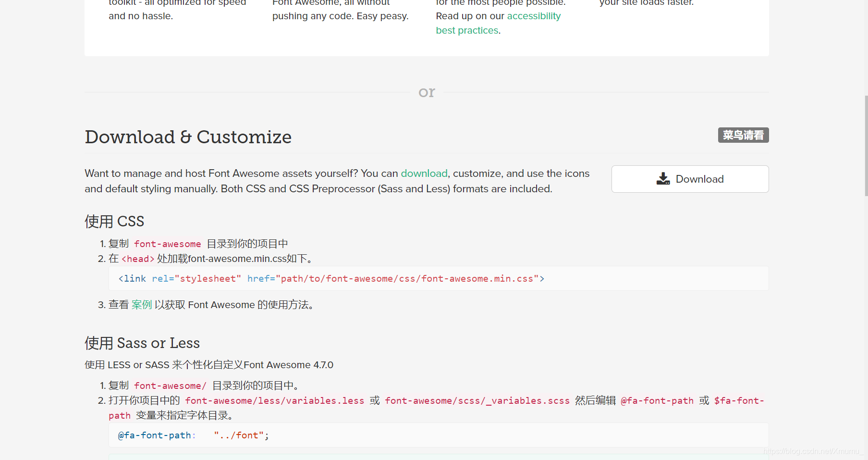Image resolution: width=868 pixels, height=460 pixels.
Task: Click the '使用 Sass or Less' heading
Action: [x=142, y=343]
